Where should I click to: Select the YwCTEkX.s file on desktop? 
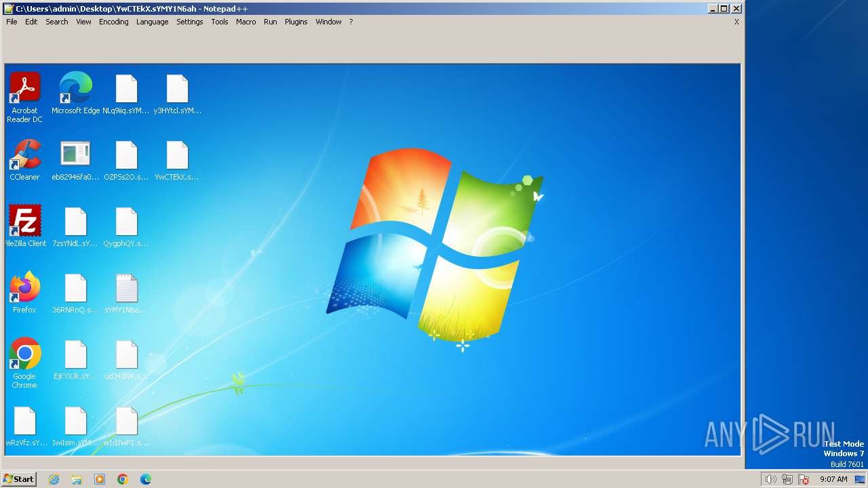point(177,160)
